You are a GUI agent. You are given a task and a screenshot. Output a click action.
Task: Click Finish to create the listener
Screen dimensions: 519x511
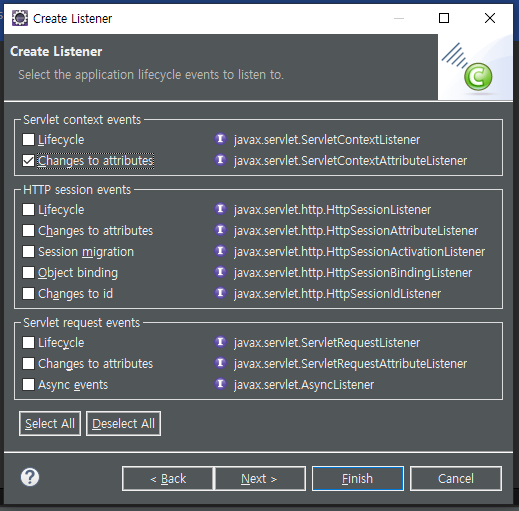pyautogui.click(x=358, y=479)
